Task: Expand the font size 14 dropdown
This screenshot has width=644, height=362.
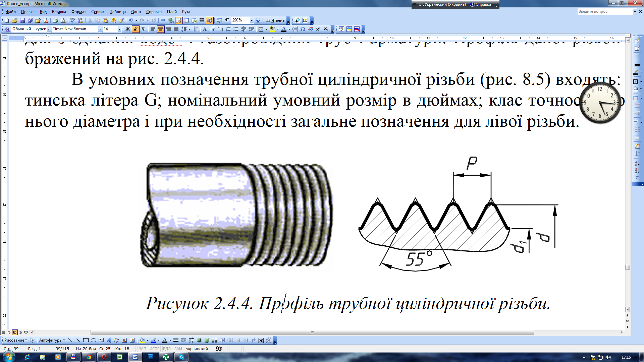Action: click(x=119, y=29)
